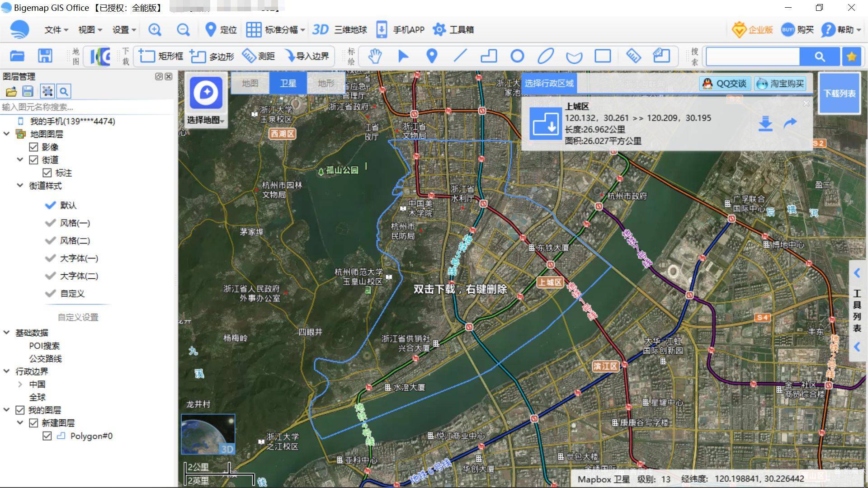Pick the circle drawing tool
Image resolution: width=868 pixels, height=488 pixels.
click(517, 56)
